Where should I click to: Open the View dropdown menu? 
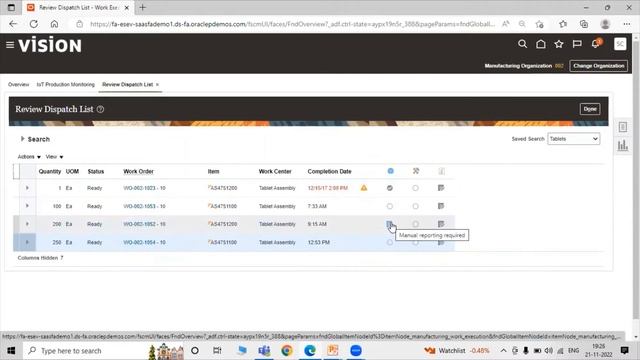pos(54,157)
